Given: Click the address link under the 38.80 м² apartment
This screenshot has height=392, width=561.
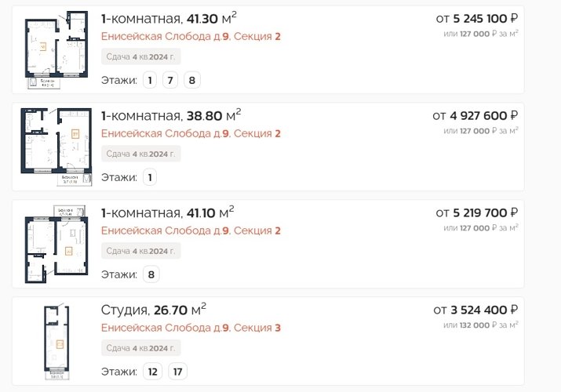Looking at the screenshot, I should (191, 133).
